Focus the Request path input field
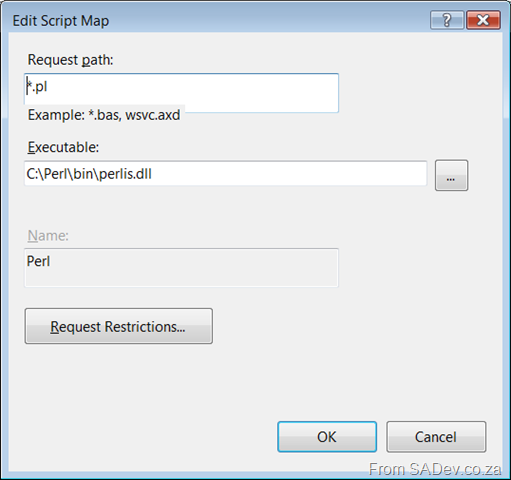The width and height of the screenshot is (511, 480). (x=181, y=93)
